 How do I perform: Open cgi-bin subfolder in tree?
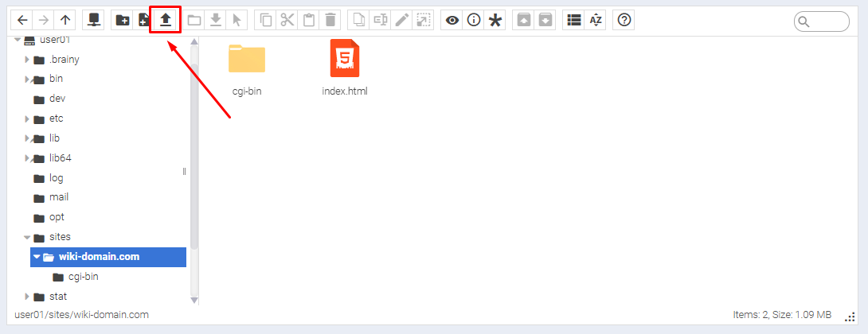[84, 277]
